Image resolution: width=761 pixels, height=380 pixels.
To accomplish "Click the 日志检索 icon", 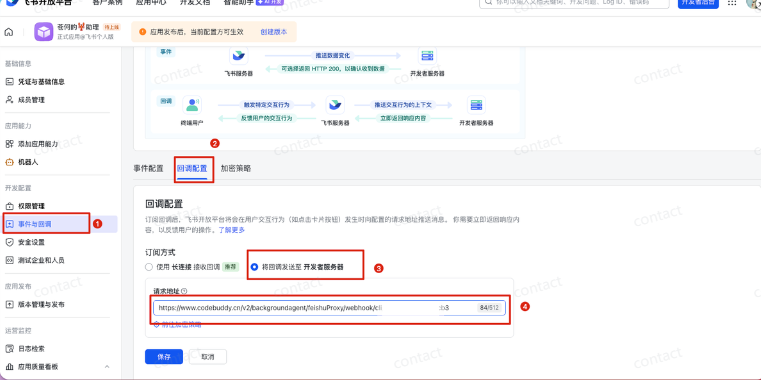I will point(9,348).
